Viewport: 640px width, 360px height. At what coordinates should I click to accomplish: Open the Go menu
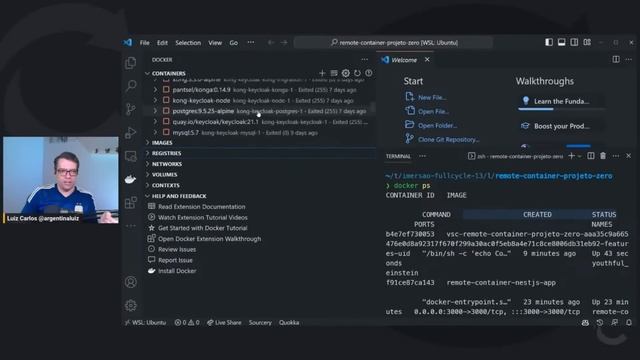pos(233,42)
